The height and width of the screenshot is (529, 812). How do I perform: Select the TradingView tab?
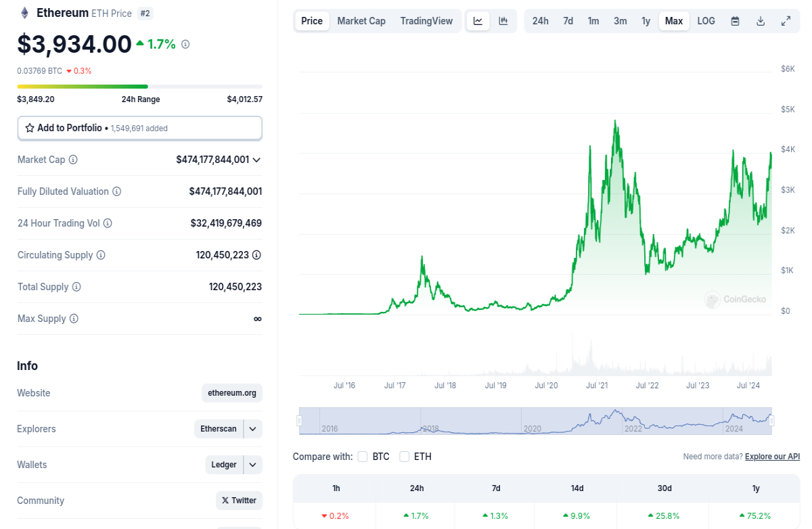[x=426, y=21]
